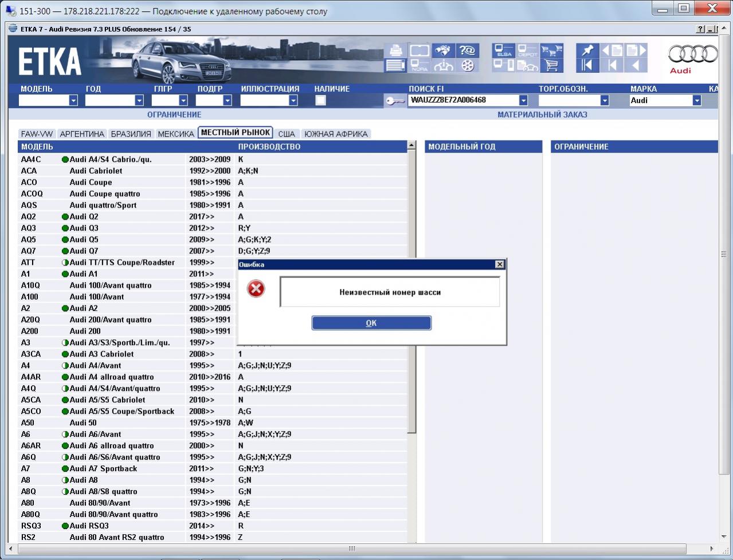Launch the NORA terminal icon

click(420, 65)
